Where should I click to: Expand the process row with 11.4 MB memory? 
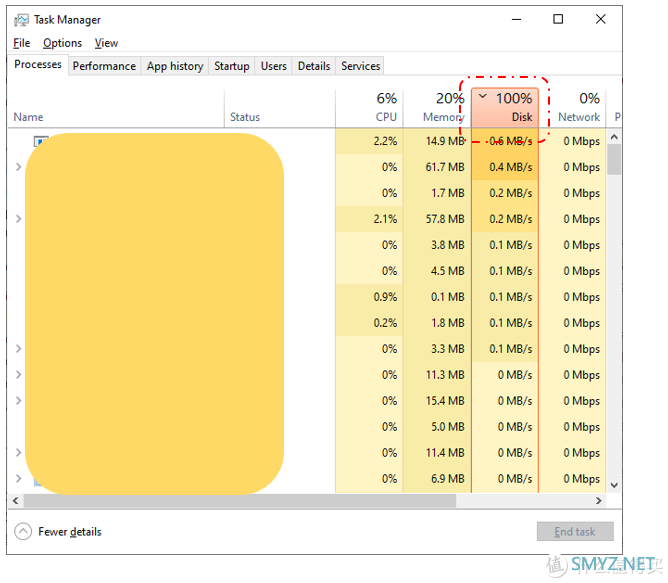tap(18, 453)
